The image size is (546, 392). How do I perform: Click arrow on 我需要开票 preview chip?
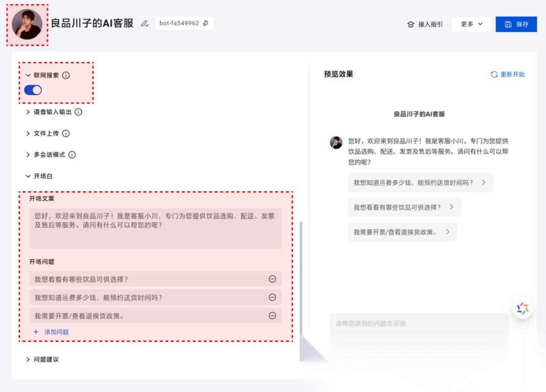[x=448, y=232]
